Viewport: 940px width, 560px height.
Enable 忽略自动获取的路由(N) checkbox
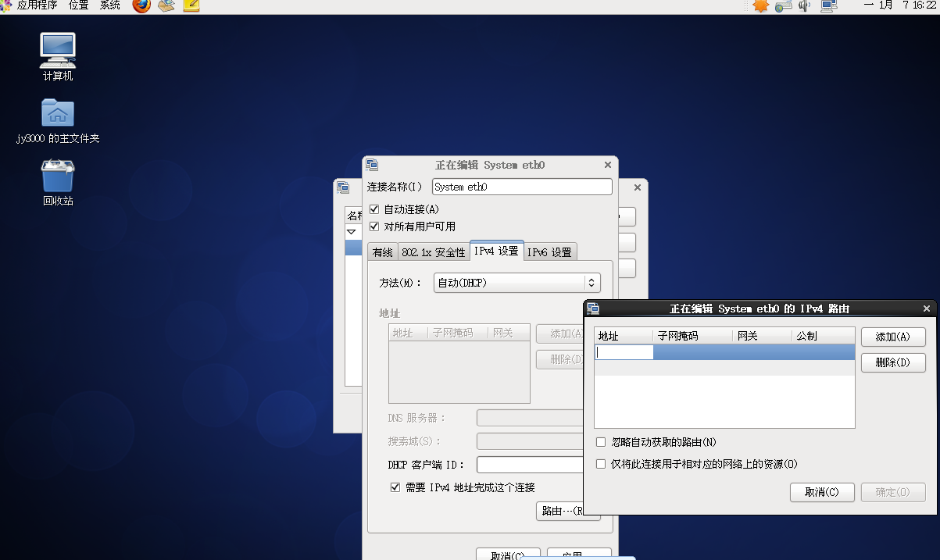click(601, 442)
